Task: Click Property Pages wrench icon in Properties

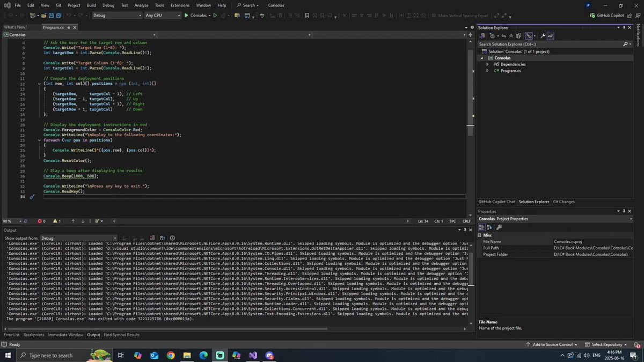Action: pos(499,227)
